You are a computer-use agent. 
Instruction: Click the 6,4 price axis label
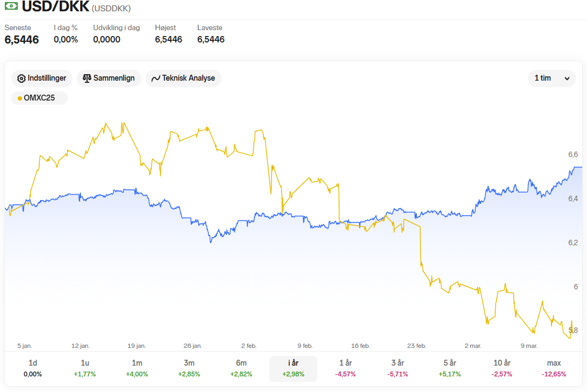(x=573, y=198)
